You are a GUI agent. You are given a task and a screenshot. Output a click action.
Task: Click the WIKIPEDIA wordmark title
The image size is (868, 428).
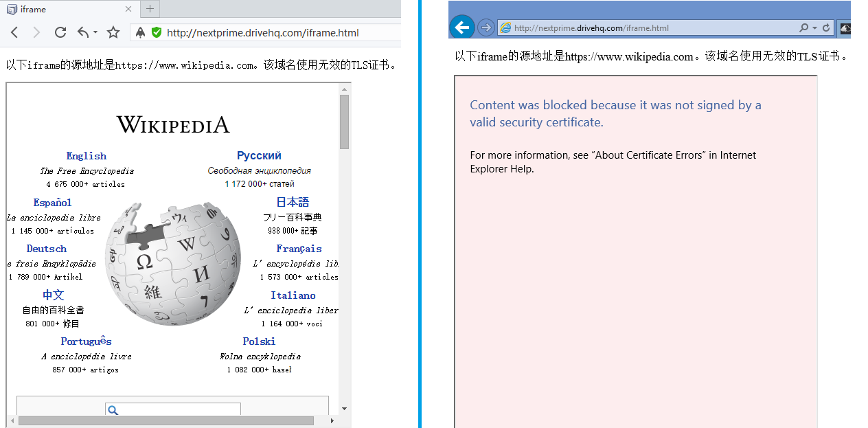(173, 125)
